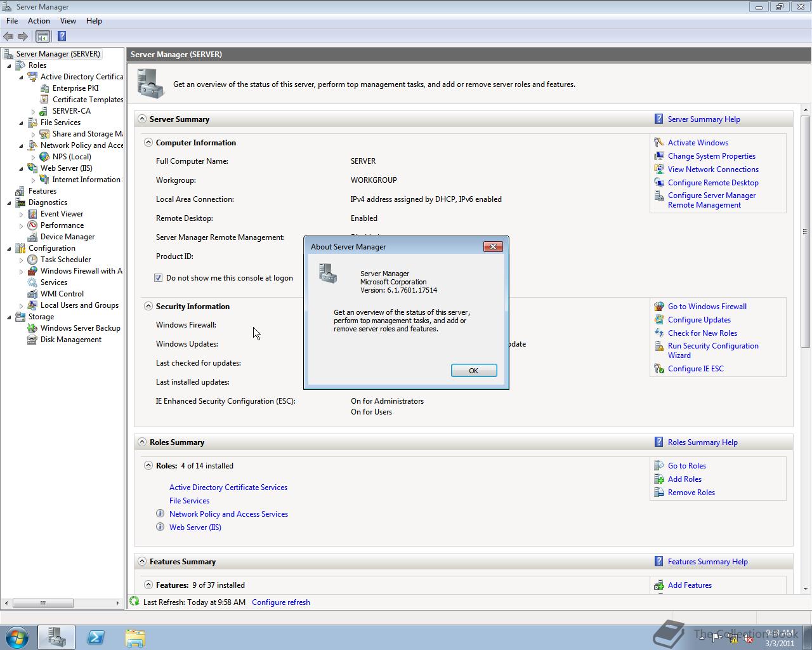
Task: Open the View menu
Action: click(68, 21)
